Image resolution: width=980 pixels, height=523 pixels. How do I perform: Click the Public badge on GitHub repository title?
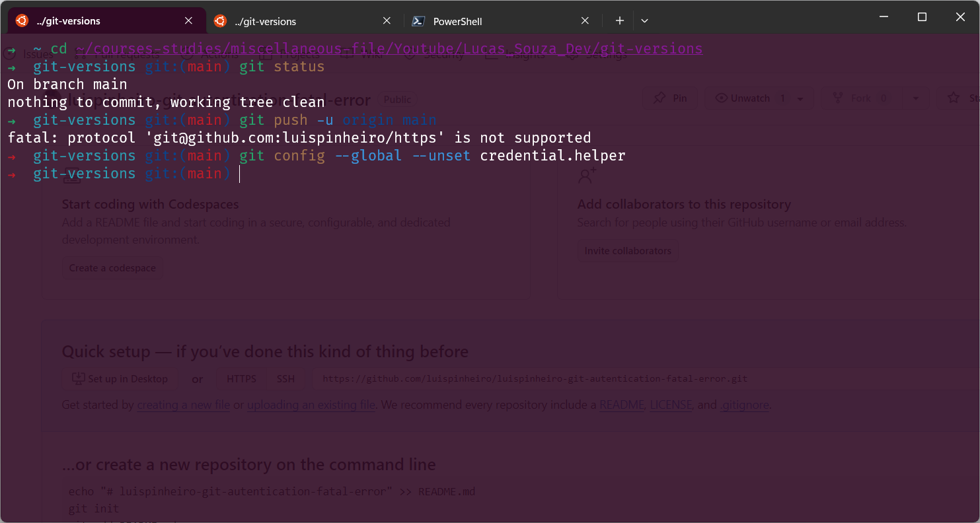click(x=397, y=100)
